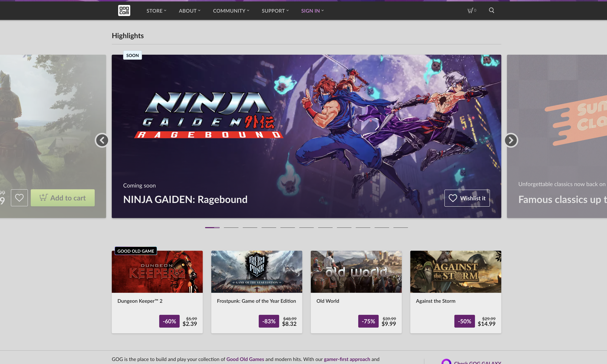Image resolution: width=607 pixels, height=364 pixels.
Task: Expand the COMMUNITY dropdown menu
Action: (x=231, y=11)
